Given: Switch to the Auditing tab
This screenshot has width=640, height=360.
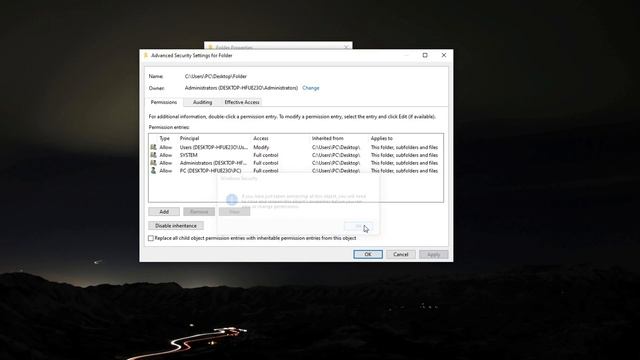Looking at the screenshot, I should coord(202,102).
